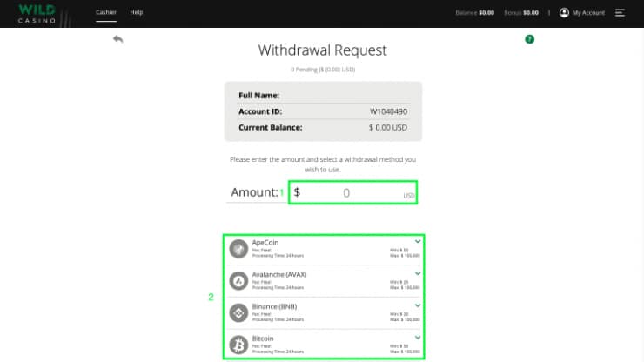Click the Amount input field
Viewport: 644px width, 362px height.
[352, 192]
